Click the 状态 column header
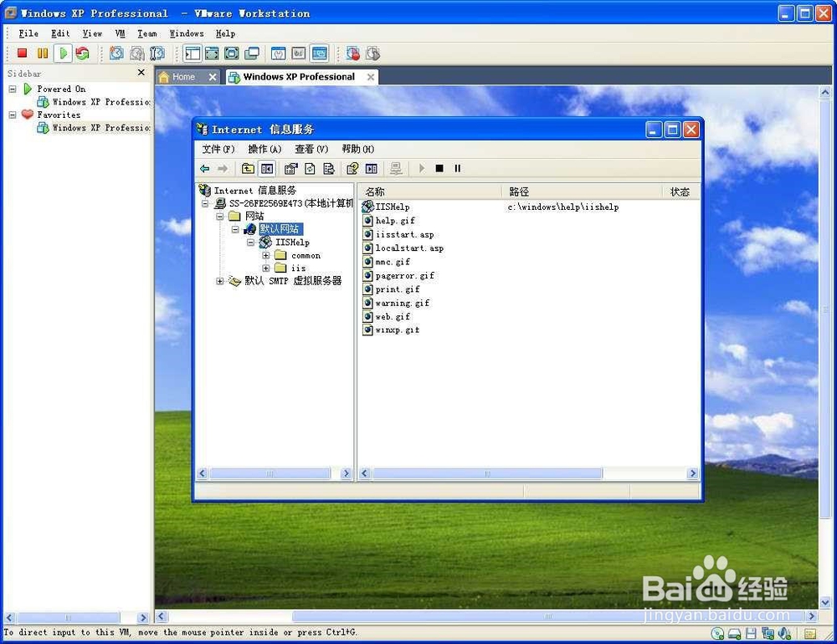This screenshot has height=644, width=837. click(680, 192)
